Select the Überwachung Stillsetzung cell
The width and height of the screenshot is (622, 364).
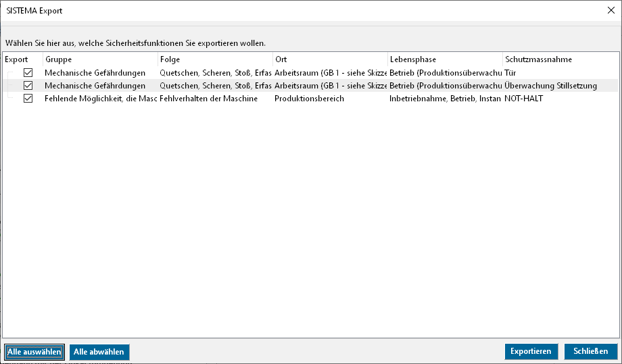coord(550,86)
